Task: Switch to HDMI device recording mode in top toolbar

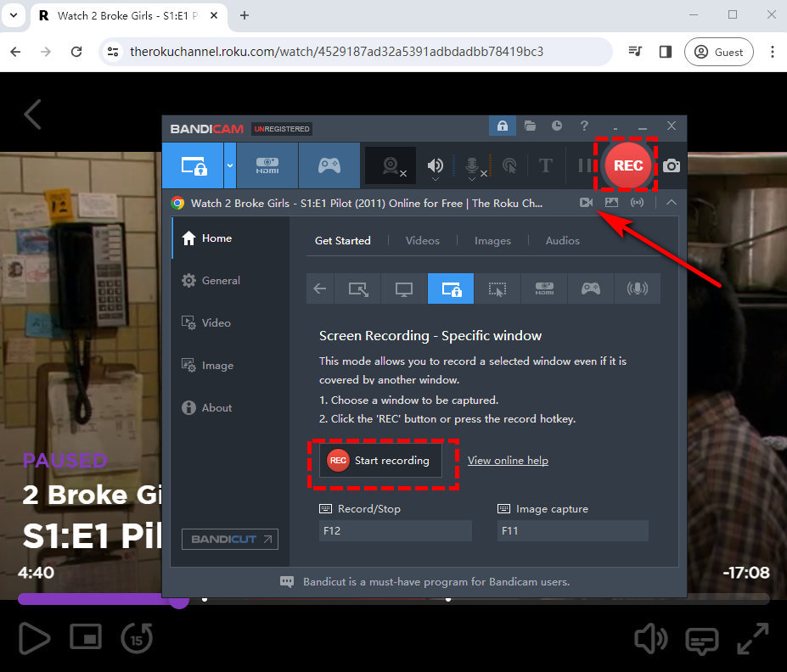Action: [267, 165]
